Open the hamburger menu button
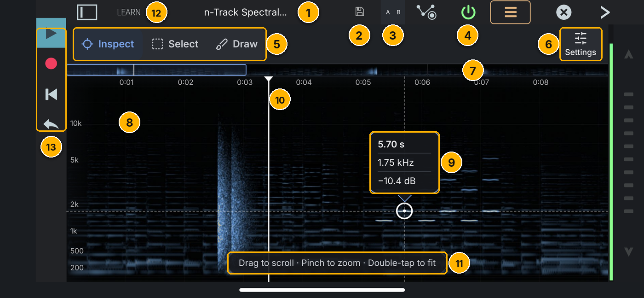This screenshot has height=298, width=644. 510,12
